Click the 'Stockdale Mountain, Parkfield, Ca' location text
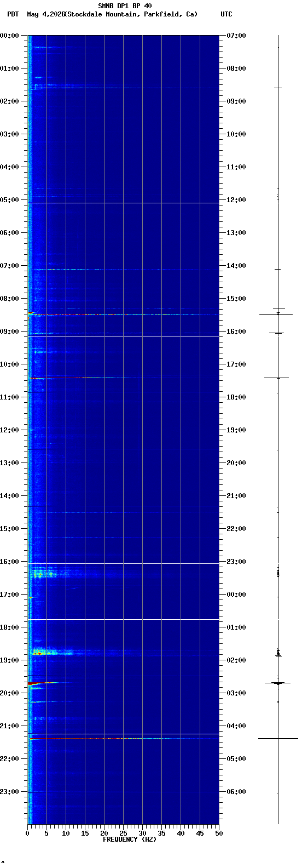 tap(130, 14)
